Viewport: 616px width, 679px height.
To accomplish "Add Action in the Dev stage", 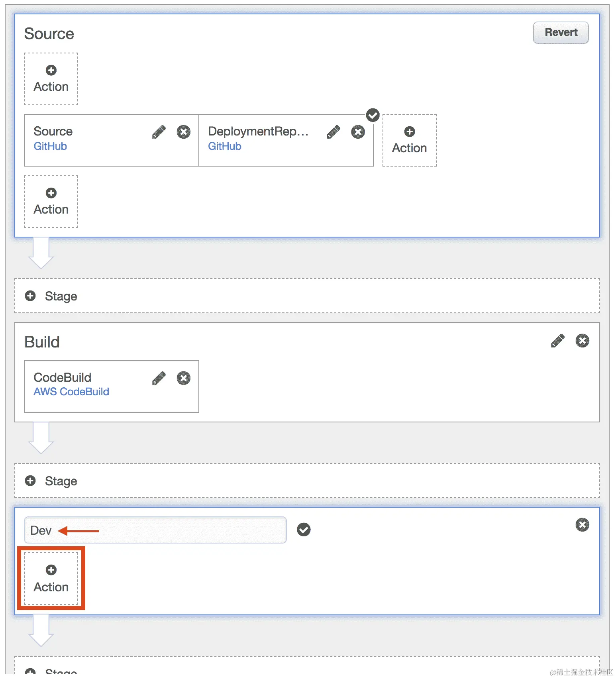I will point(51,579).
